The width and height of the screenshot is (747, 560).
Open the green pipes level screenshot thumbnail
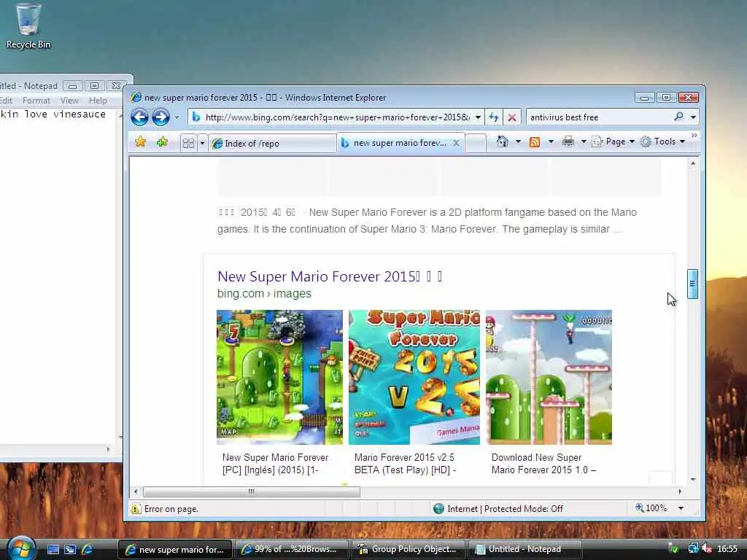(x=549, y=377)
